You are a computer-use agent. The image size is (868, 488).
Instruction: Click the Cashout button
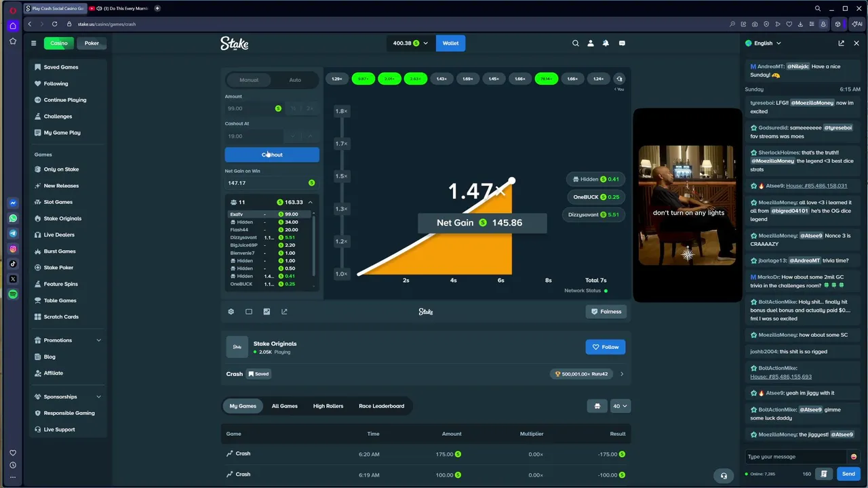click(272, 155)
